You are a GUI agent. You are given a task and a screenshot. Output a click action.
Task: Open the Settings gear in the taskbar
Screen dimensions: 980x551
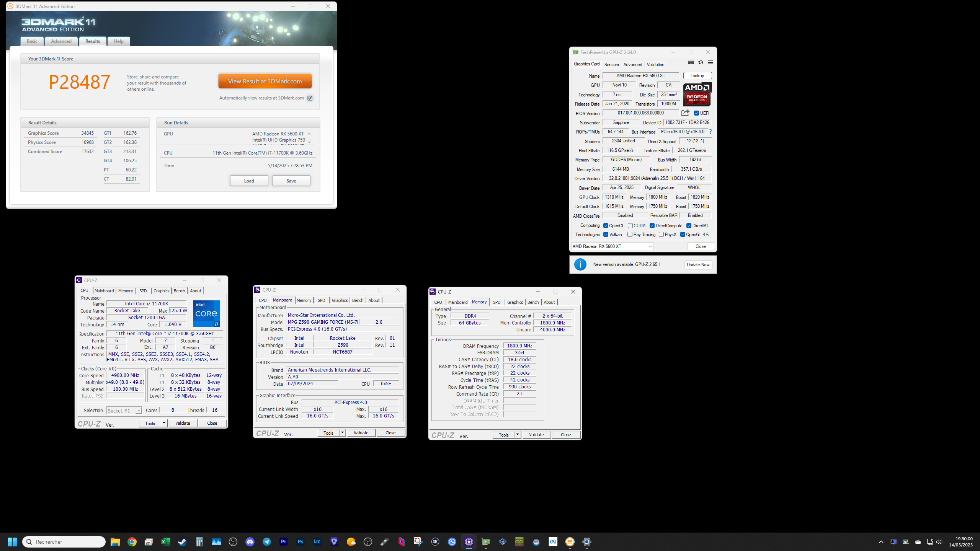(x=587, y=542)
